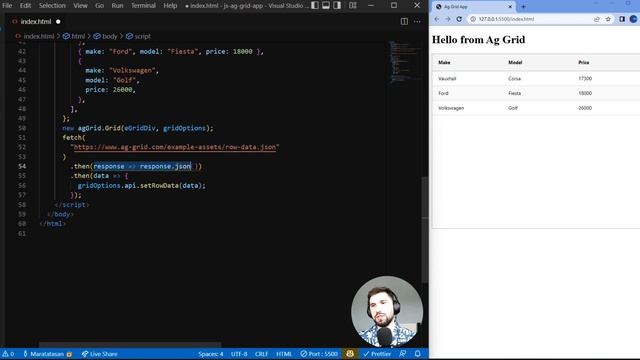Sort grid by Model column header
Screen dimensions: 640x360
(x=515, y=62)
